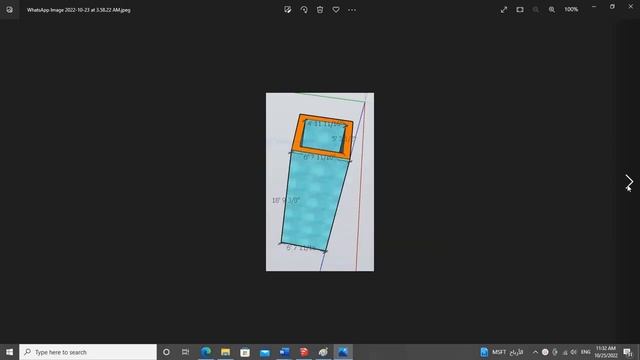
Task: Open File Explorer from taskbar
Action: pyautogui.click(x=225, y=352)
